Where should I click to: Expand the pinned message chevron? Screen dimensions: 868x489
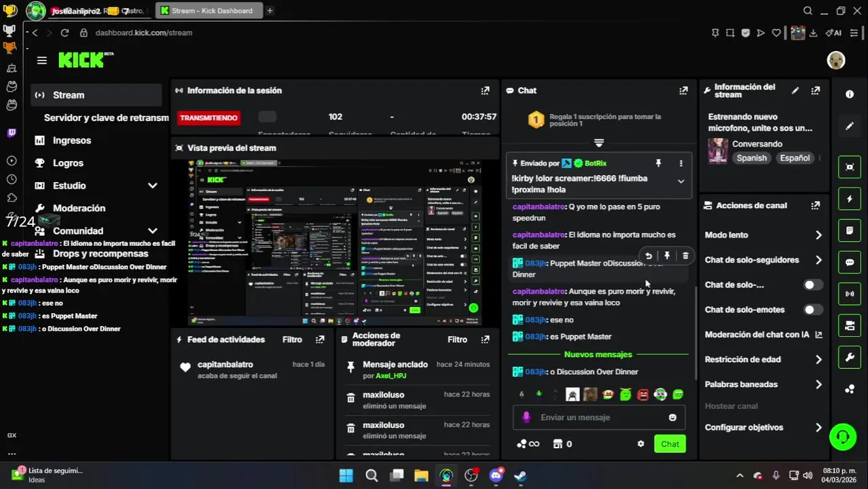(x=681, y=181)
